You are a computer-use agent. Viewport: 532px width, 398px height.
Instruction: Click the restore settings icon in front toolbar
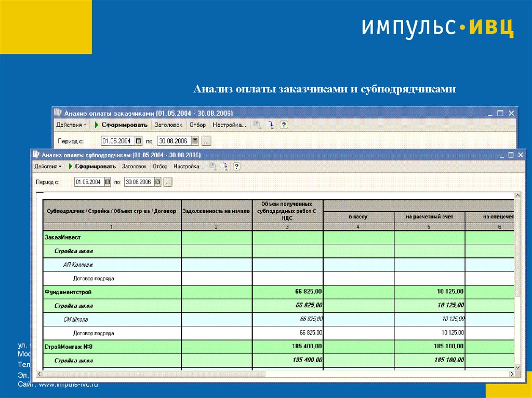[x=224, y=167]
